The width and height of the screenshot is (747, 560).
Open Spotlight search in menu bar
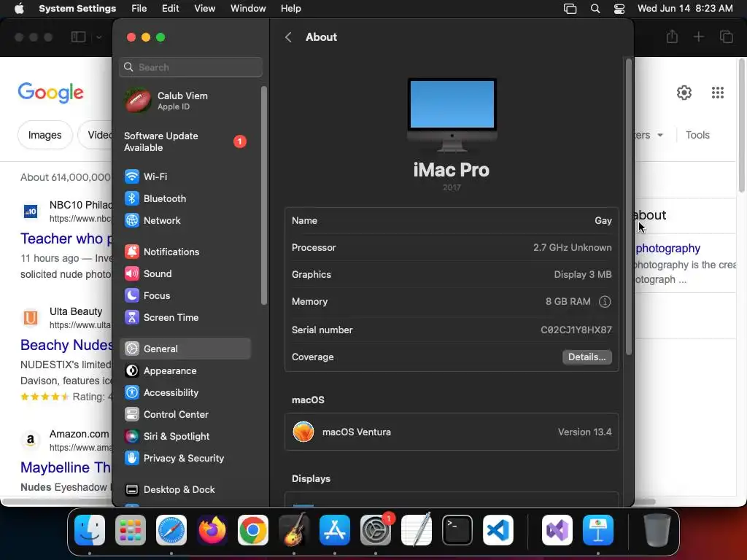(595, 9)
